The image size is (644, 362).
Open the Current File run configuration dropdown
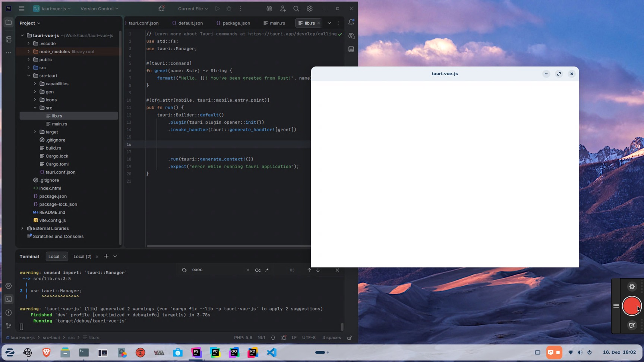192,8
